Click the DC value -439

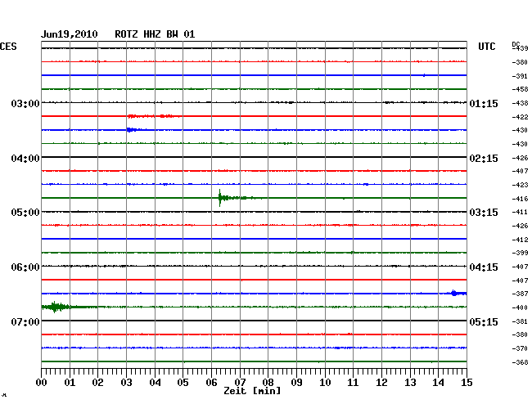click(520, 48)
